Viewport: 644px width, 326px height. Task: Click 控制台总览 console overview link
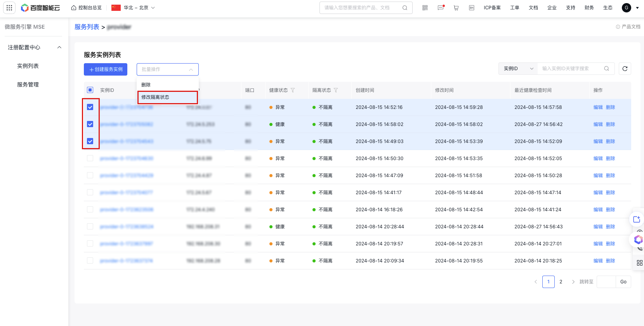pos(87,8)
